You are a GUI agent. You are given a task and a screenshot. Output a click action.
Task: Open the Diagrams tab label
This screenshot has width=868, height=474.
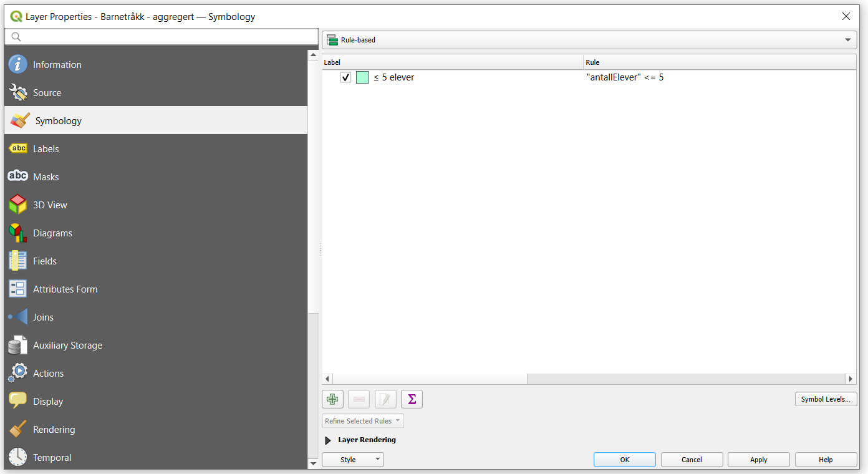52,233
